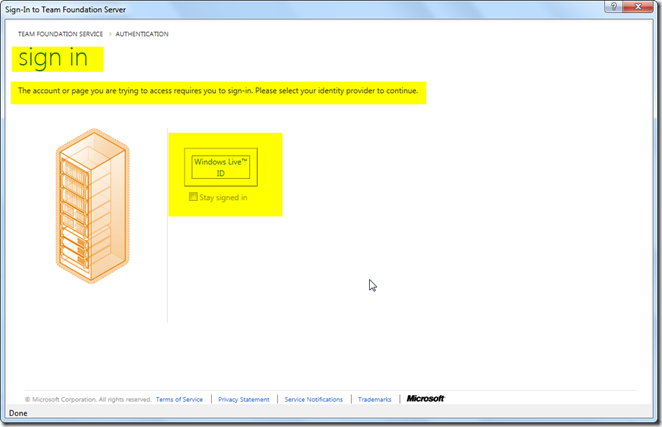
Task: Click the window title 'Sign-In to Team Foundation Server'
Action: tap(65, 9)
